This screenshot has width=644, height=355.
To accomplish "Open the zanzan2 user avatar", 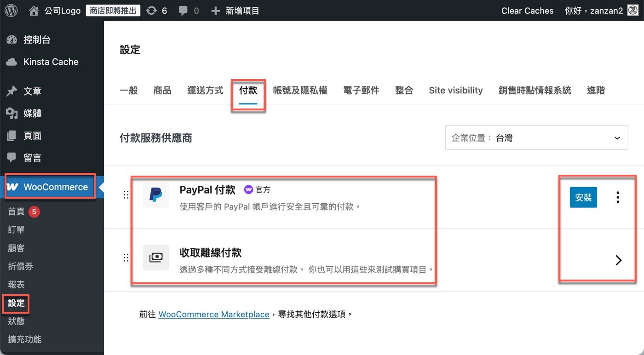I will pyautogui.click(x=632, y=11).
